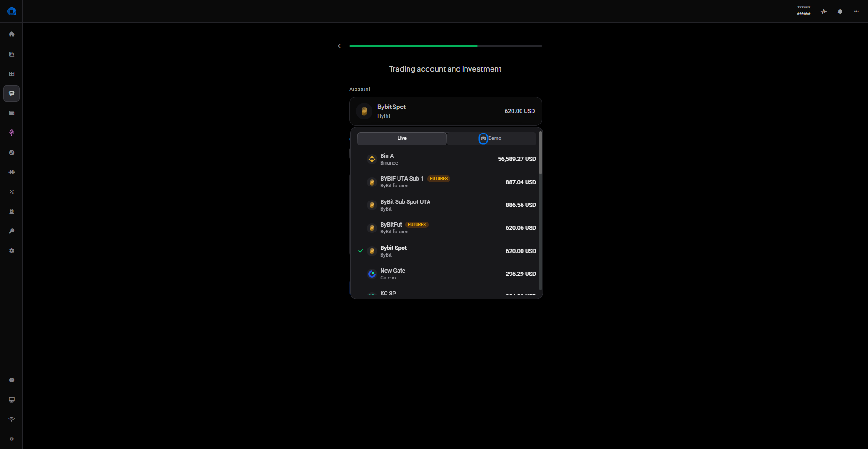Click the Binance logo beside Bin A
Viewport: 868px width, 449px height.
coord(372,159)
